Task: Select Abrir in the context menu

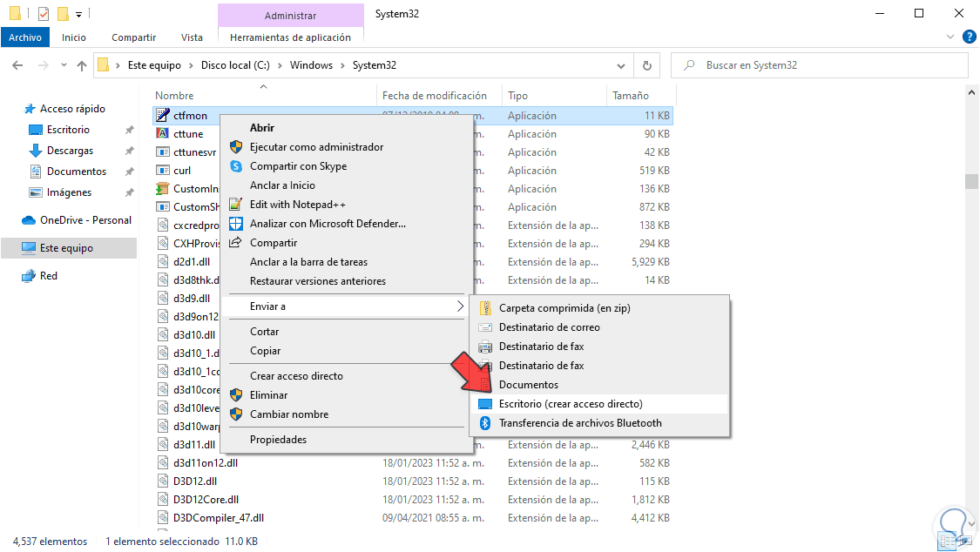Action: point(348,127)
